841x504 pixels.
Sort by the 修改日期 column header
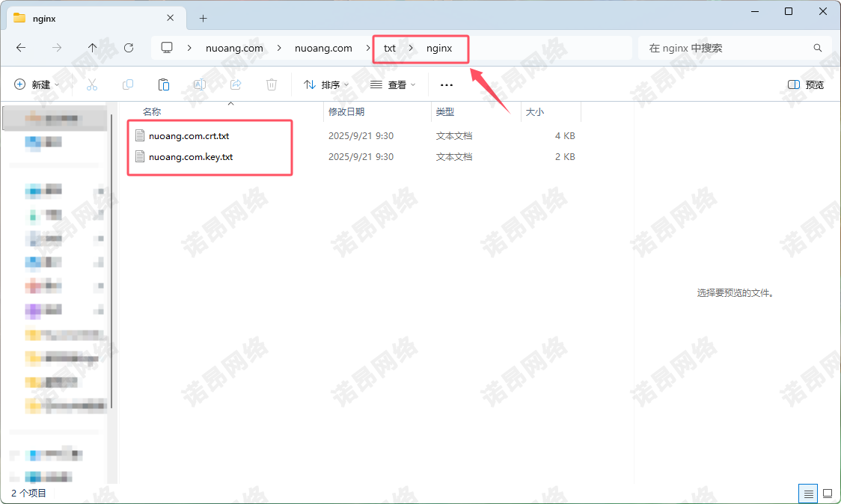(x=346, y=111)
